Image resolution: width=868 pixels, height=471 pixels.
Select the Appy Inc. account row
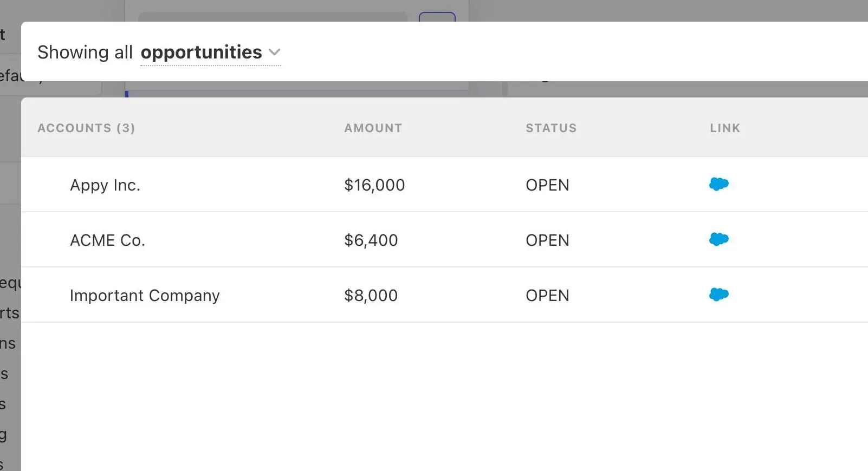tap(105, 185)
